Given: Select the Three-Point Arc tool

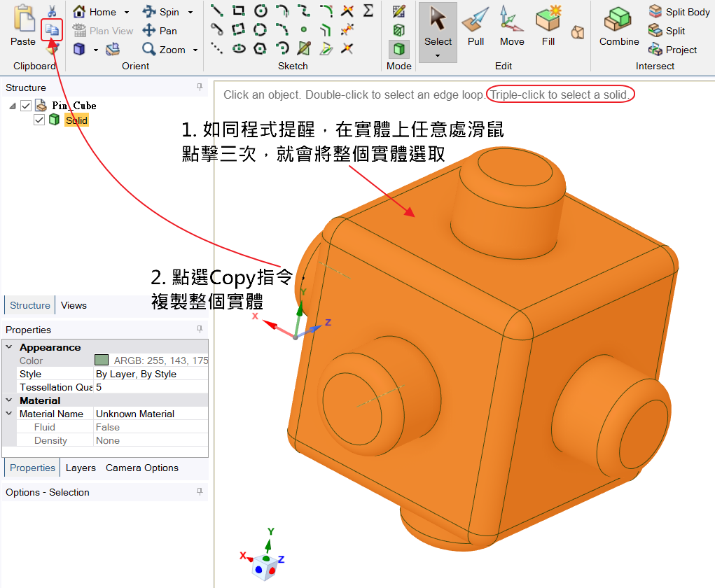Looking at the screenshot, I should tap(282, 30).
